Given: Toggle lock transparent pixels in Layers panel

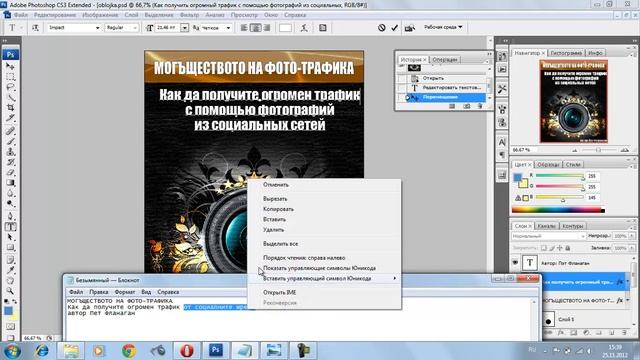Looking at the screenshot, I should click(x=544, y=248).
